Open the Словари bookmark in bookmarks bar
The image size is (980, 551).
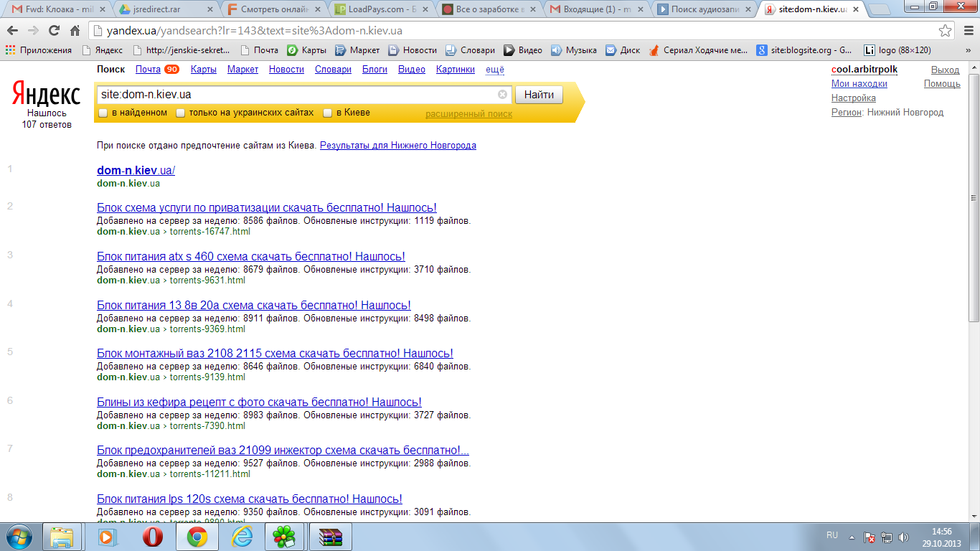point(470,50)
